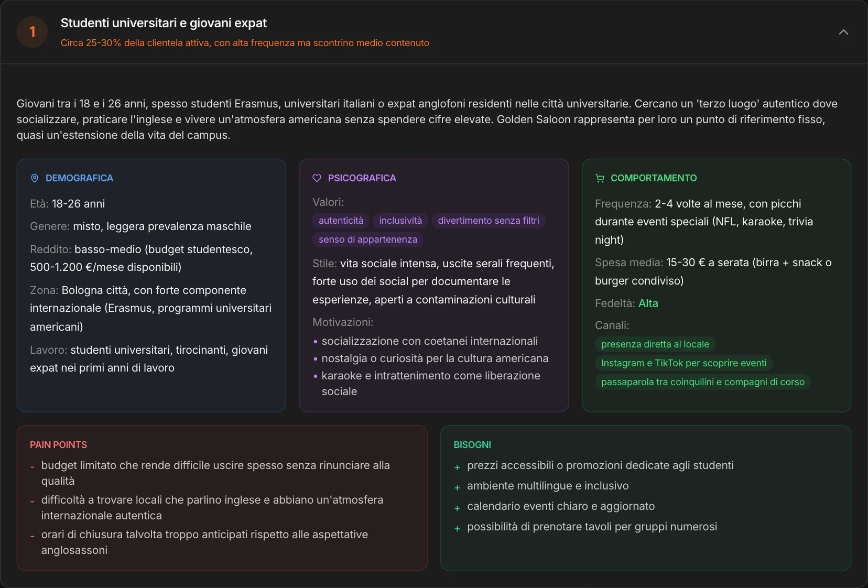Image resolution: width=868 pixels, height=588 pixels.
Task: Click the 'orari di chiusura' pain point
Action: [204, 542]
